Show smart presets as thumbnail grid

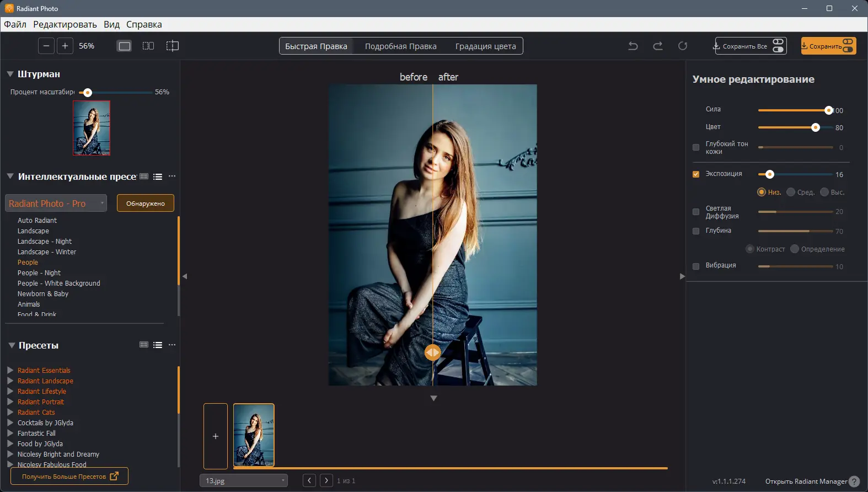[x=144, y=177]
